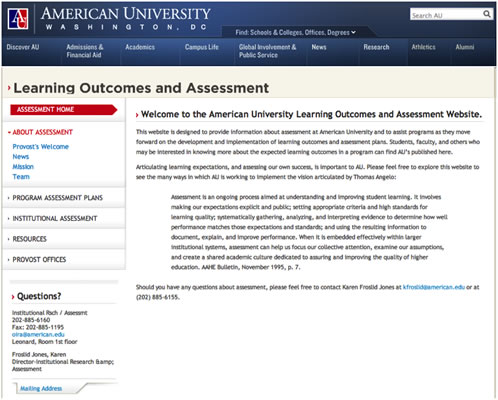Open the Research menu
Screen dimensions: 498x400
tap(376, 47)
